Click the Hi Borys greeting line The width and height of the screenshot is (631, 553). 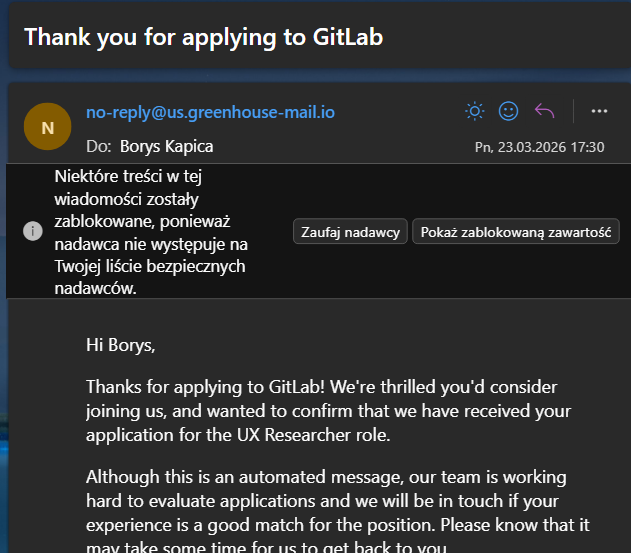click(x=121, y=346)
